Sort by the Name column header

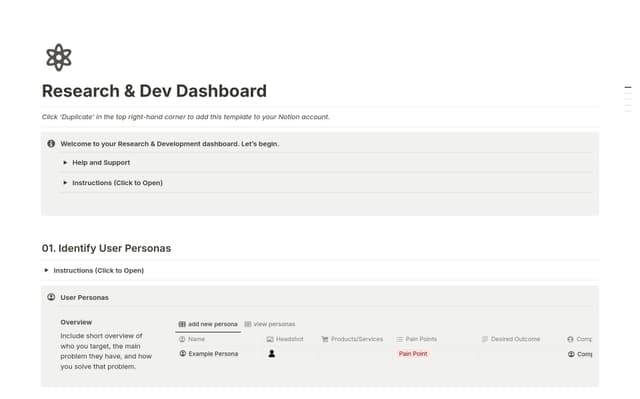(192, 339)
